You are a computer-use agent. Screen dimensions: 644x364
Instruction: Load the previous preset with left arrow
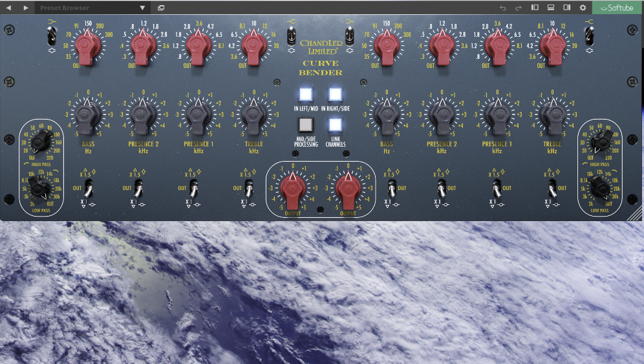coord(8,8)
